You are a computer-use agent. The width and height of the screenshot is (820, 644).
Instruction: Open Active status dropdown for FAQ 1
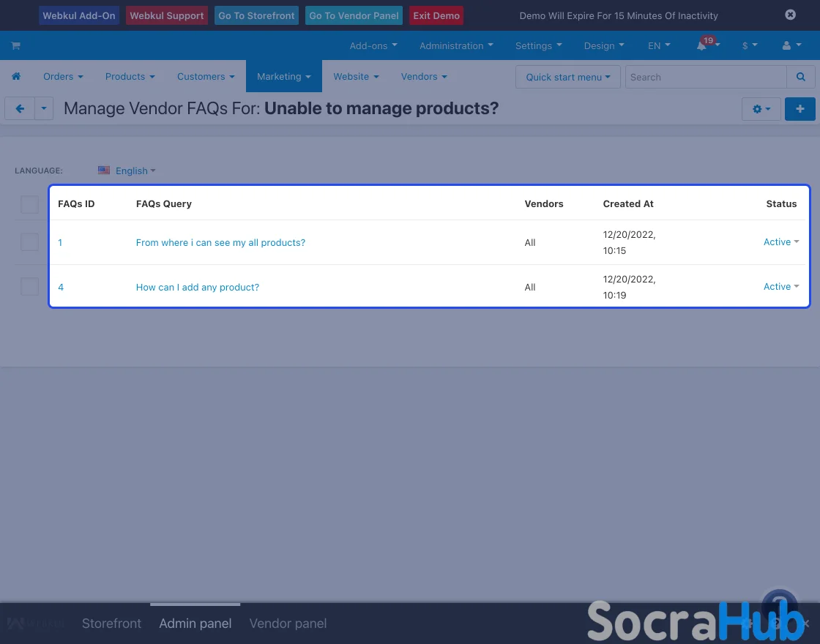coord(780,242)
